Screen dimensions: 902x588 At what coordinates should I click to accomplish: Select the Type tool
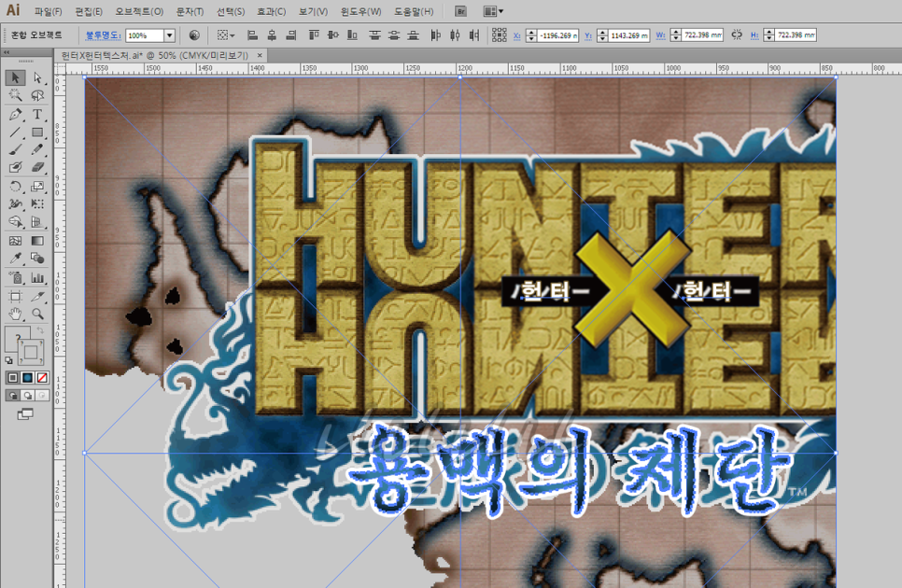coord(37,114)
